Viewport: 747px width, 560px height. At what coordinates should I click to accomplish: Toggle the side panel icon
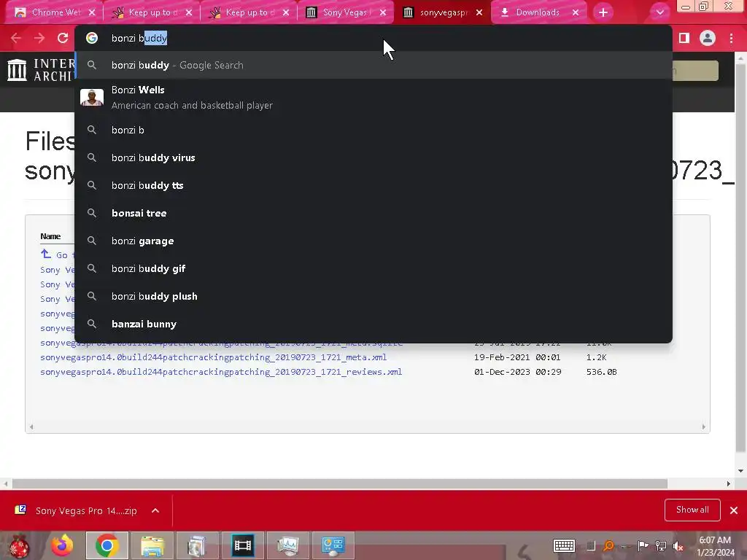click(x=684, y=38)
